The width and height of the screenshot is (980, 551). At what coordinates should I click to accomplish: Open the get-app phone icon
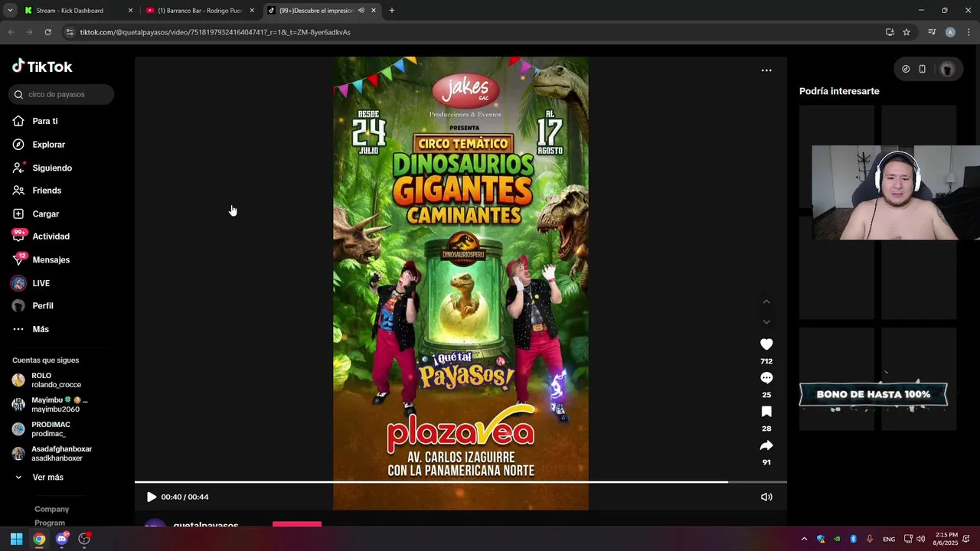tap(923, 69)
